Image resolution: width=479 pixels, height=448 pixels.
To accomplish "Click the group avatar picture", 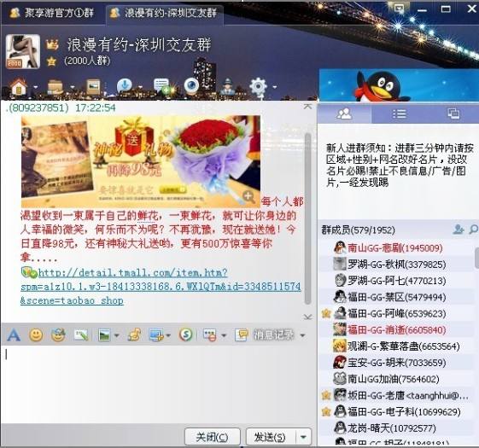I will point(23,51).
